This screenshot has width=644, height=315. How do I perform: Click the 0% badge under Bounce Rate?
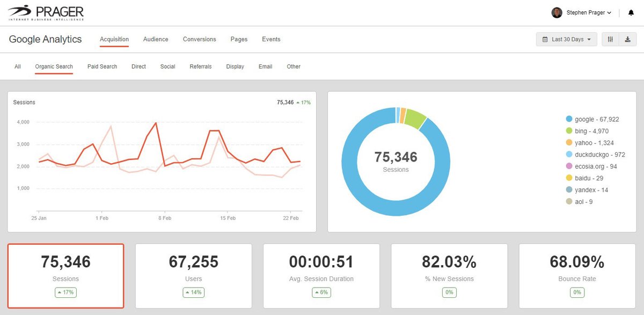(x=577, y=292)
